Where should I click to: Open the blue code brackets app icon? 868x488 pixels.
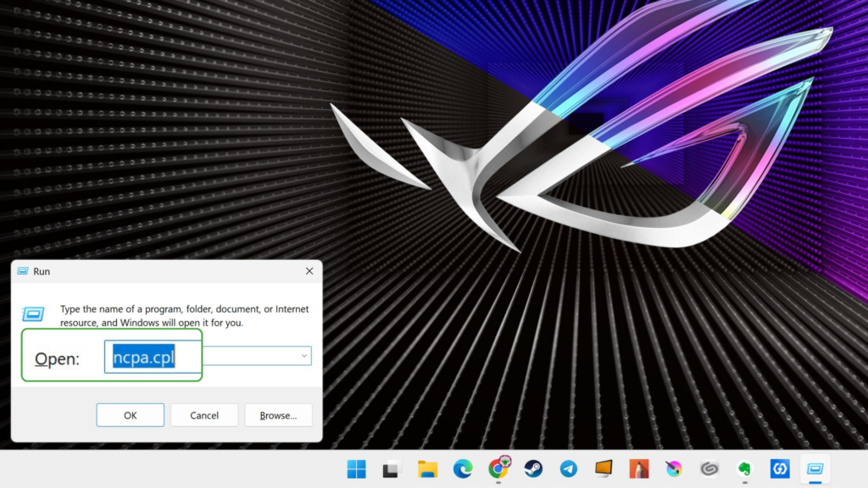(x=780, y=469)
